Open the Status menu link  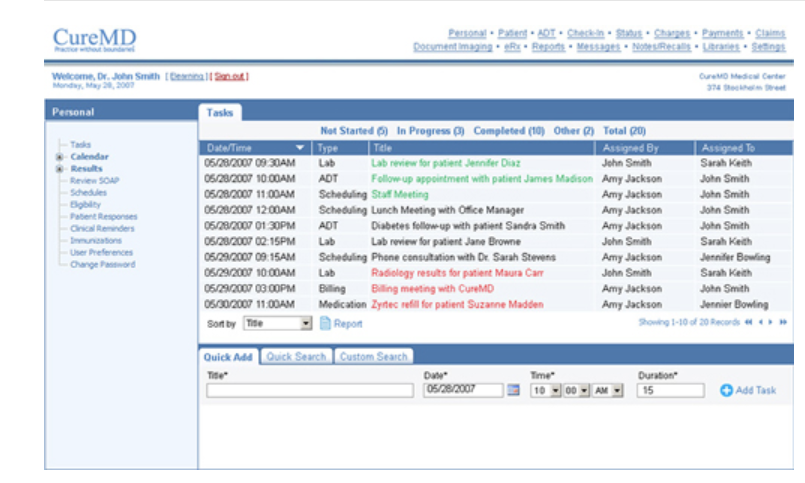click(x=629, y=33)
